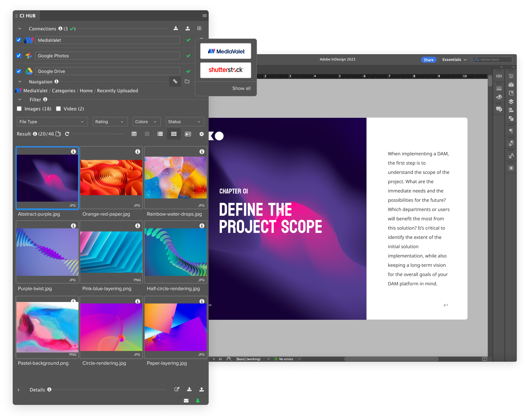Expand the Details section
Viewport: 526px width, 420px height.
coord(18,390)
